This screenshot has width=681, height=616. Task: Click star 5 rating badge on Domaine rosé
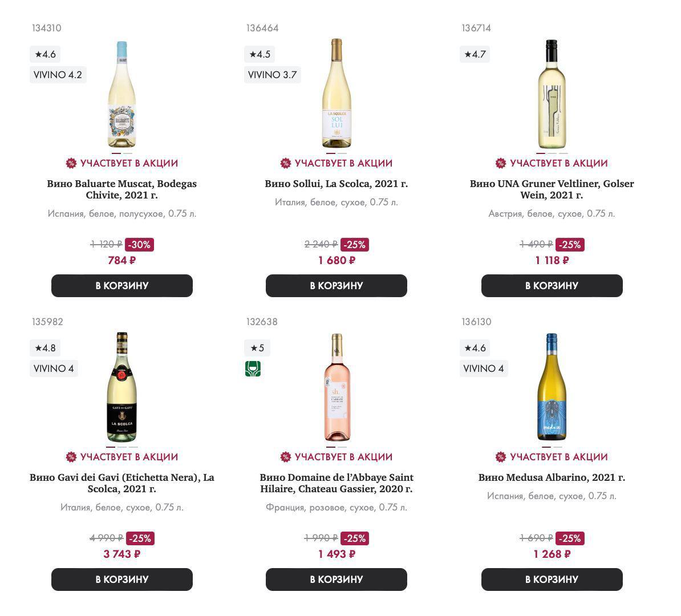(257, 348)
